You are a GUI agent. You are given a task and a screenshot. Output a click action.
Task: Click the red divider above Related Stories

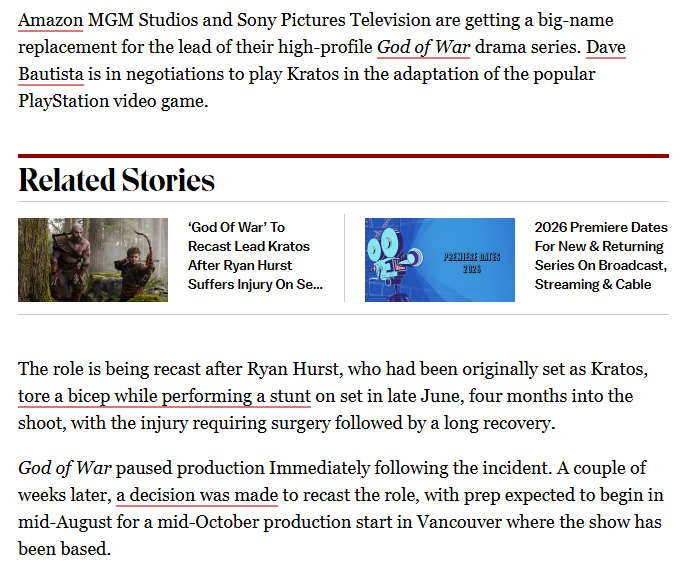343,156
